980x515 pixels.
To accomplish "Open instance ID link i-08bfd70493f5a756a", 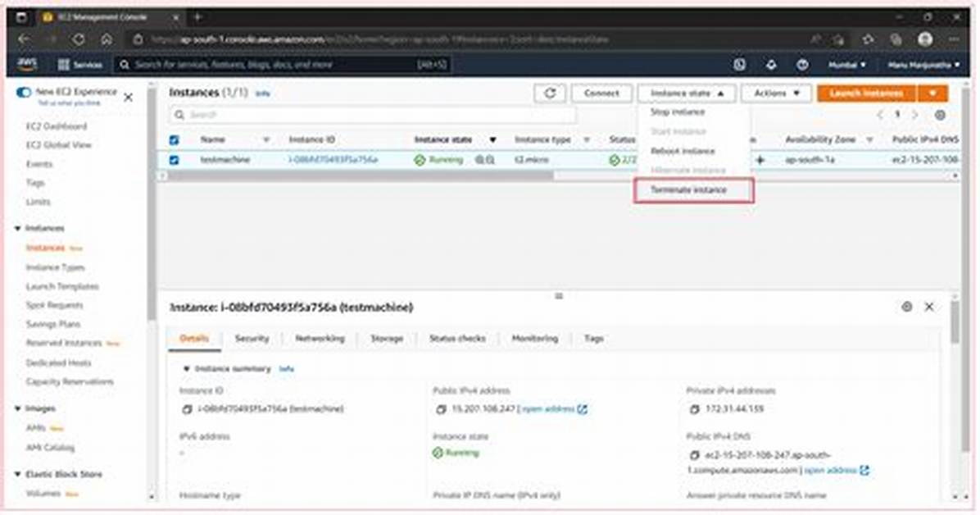I will coord(333,160).
